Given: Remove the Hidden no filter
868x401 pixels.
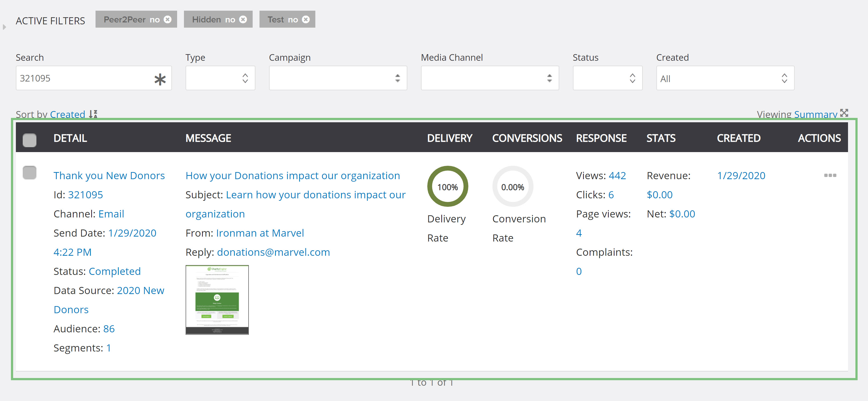Looking at the screenshot, I should click(x=243, y=19).
